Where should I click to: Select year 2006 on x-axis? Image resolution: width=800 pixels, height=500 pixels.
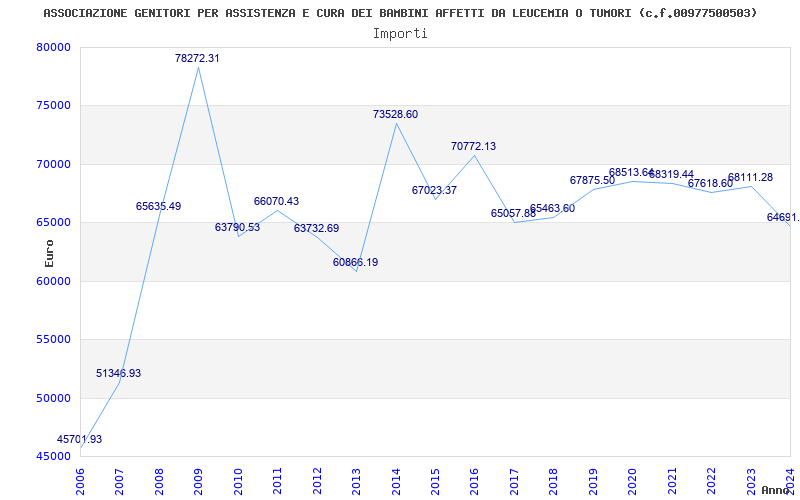80,481
